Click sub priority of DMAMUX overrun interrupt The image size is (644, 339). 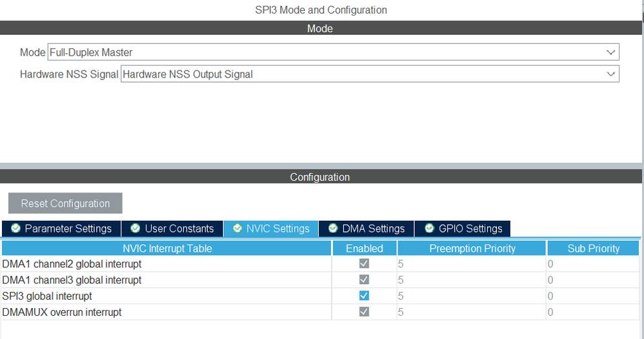coord(592,312)
